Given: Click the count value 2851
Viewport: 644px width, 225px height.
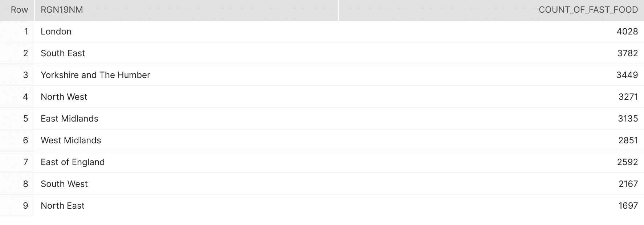Looking at the screenshot, I should tap(628, 140).
